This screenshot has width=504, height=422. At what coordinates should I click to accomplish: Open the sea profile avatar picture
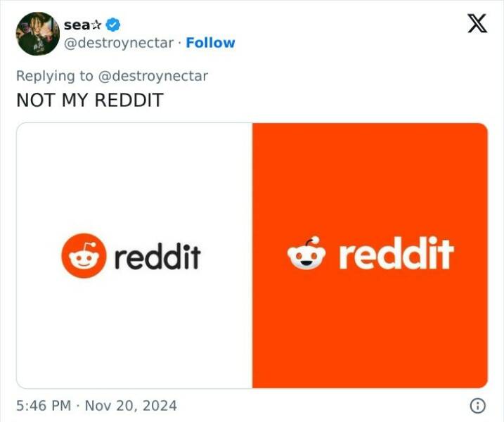[38, 34]
